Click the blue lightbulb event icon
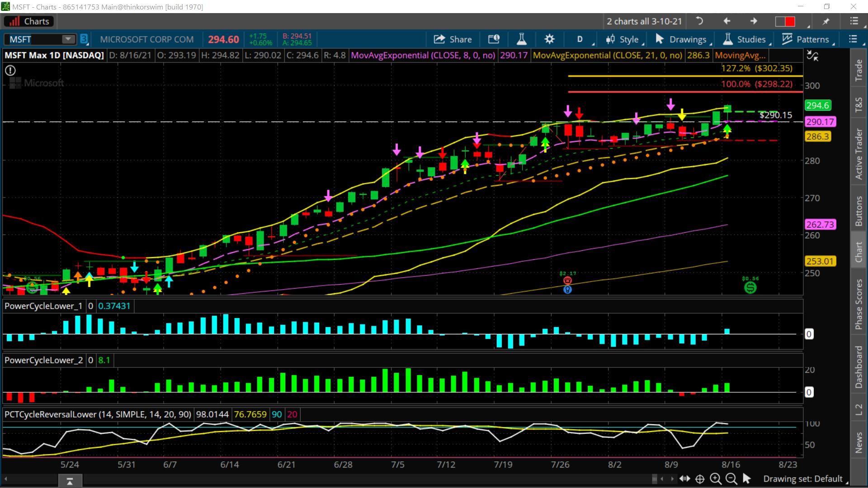This screenshot has width=868, height=488. click(x=567, y=289)
